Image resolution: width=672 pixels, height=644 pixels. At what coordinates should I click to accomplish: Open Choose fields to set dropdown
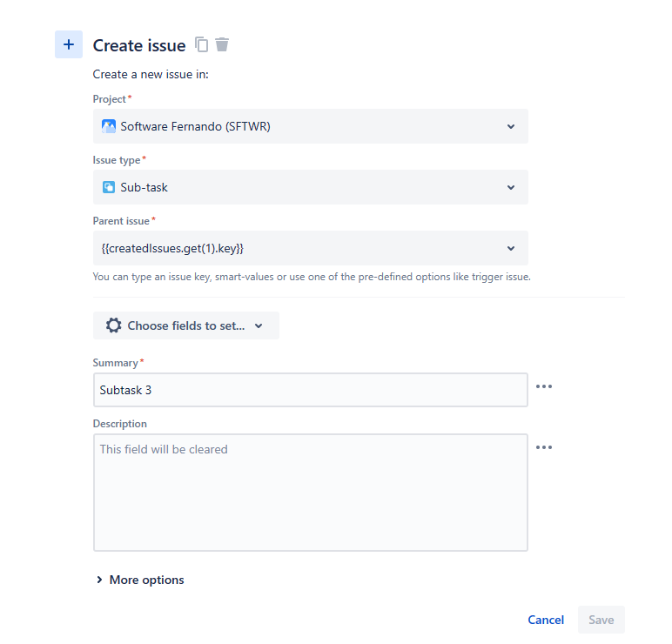[186, 325]
